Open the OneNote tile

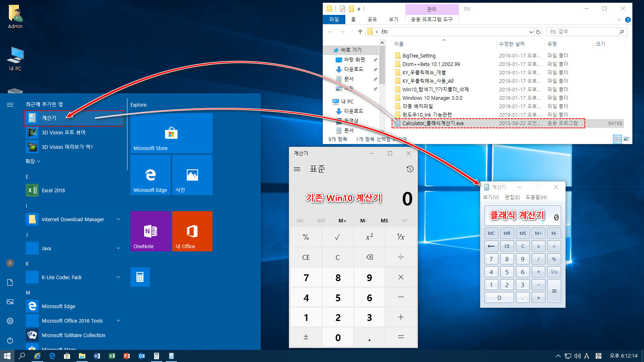pyautogui.click(x=151, y=231)
